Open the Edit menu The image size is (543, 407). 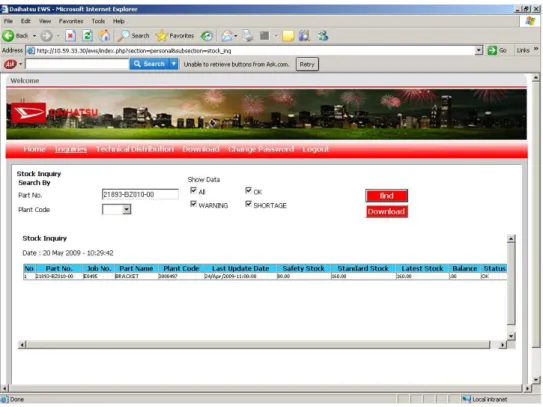pyautogui.click(x=26, y=21)
